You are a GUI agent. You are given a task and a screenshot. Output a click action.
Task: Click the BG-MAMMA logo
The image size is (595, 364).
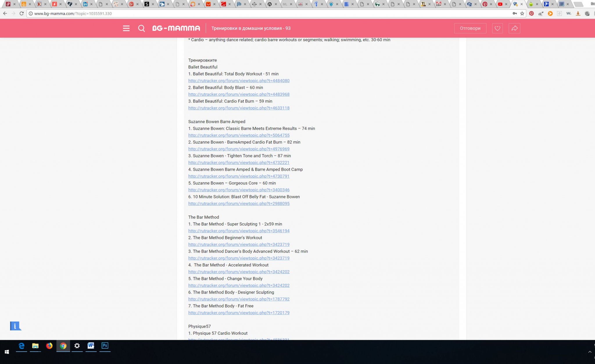176,28
